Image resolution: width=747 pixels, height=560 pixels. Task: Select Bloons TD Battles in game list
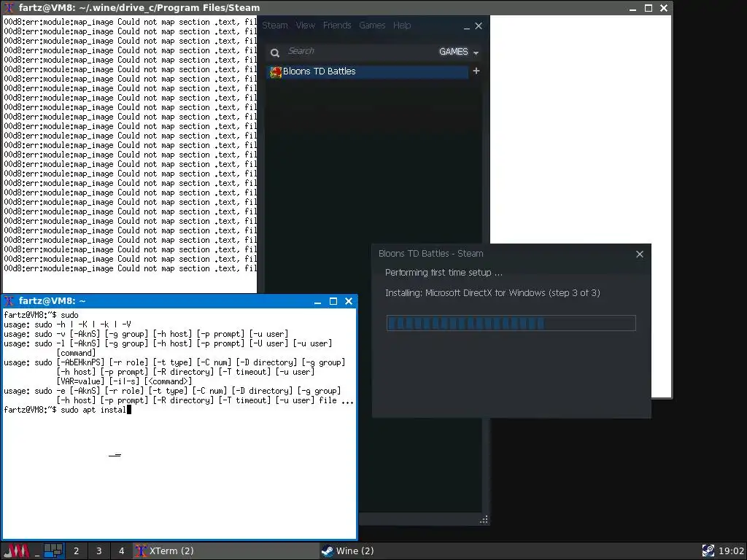coord(368,71)
